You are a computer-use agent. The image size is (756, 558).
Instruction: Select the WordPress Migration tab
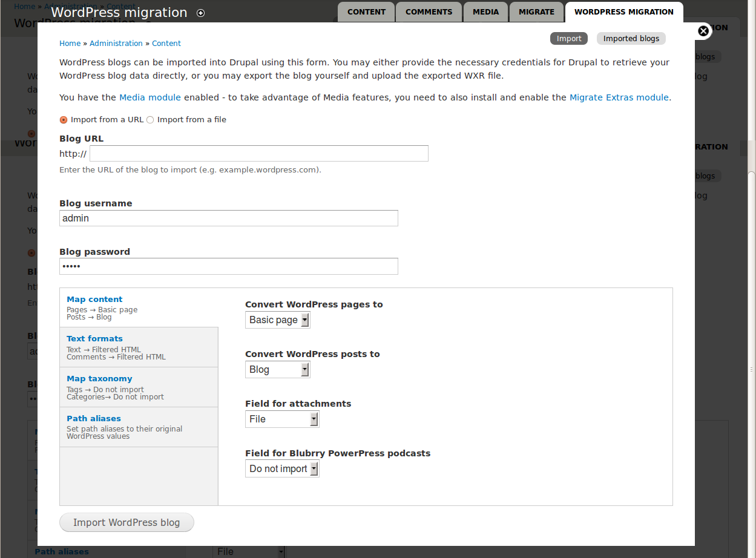[624, 12]
